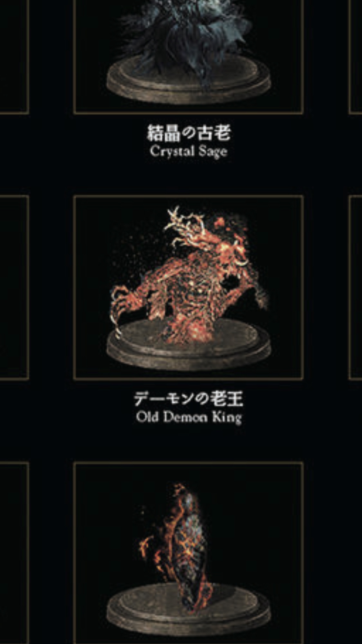Select the cut-off frame left of Old Demon King
The image size is (362, 644).
tap(14, 287)
